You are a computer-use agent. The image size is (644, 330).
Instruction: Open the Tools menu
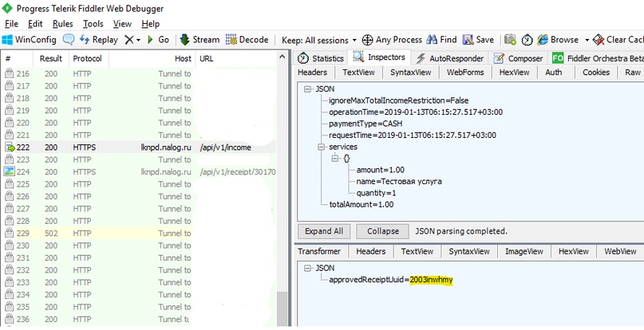pos(93,24)
